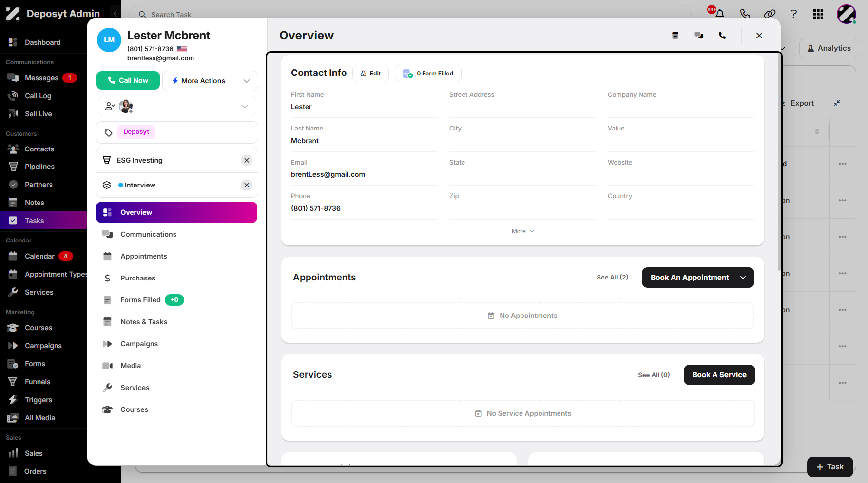
Task: Open the Purchases tab
Action: tap(176, 278)
